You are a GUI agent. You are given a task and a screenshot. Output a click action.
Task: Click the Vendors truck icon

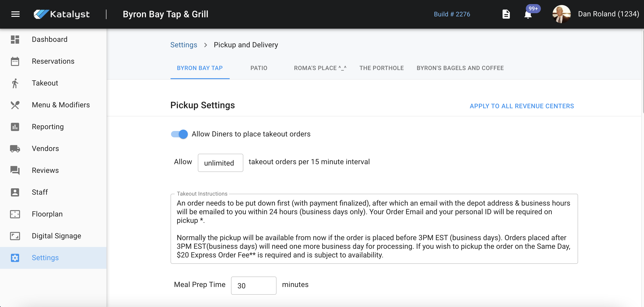pos(15,148)
